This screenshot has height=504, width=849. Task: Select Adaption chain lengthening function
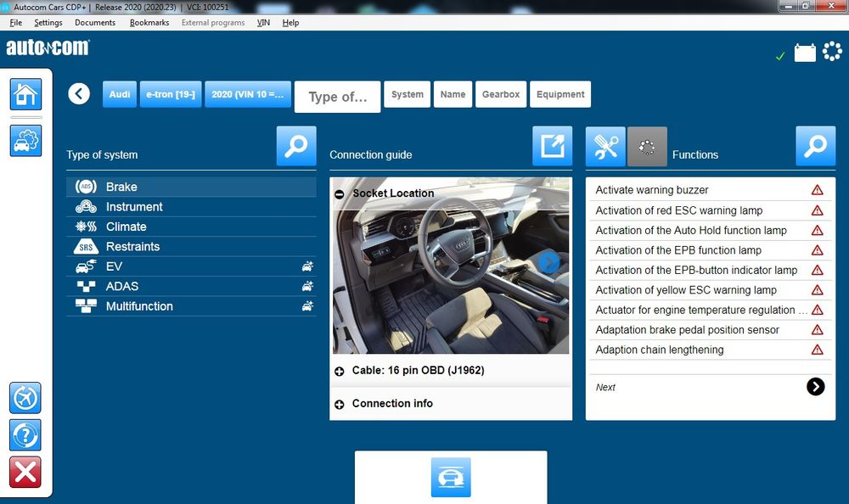click(x=710, y=350)
